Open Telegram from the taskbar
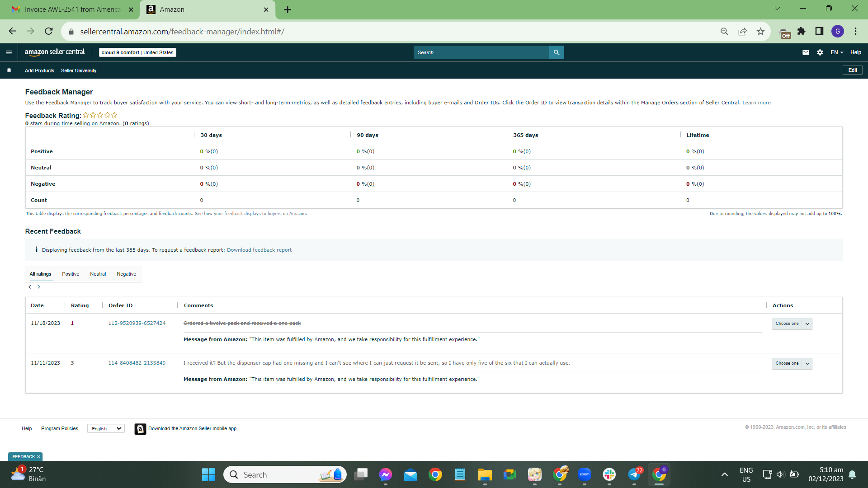Screen dimensions: 868x488 634,474
